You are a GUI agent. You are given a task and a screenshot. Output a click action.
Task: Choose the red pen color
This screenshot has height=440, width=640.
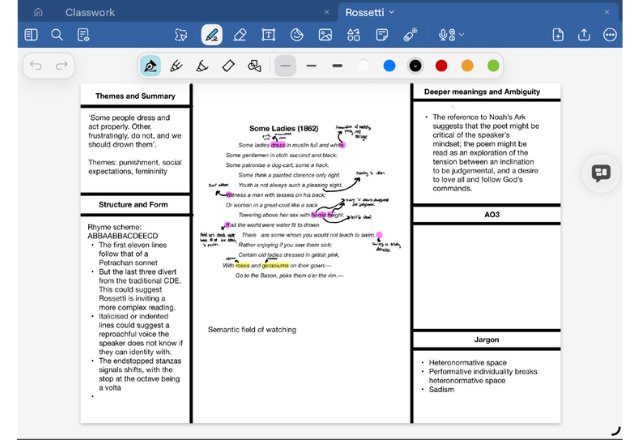pos(441,66)
